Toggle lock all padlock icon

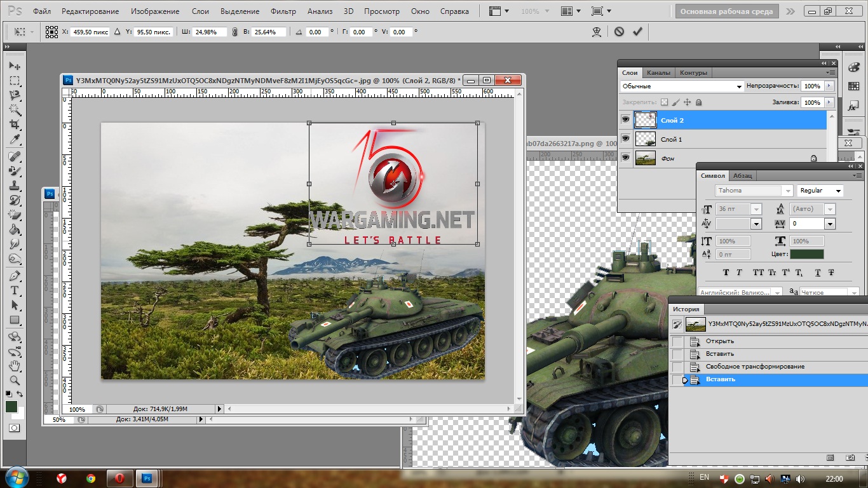coord(698,102)
